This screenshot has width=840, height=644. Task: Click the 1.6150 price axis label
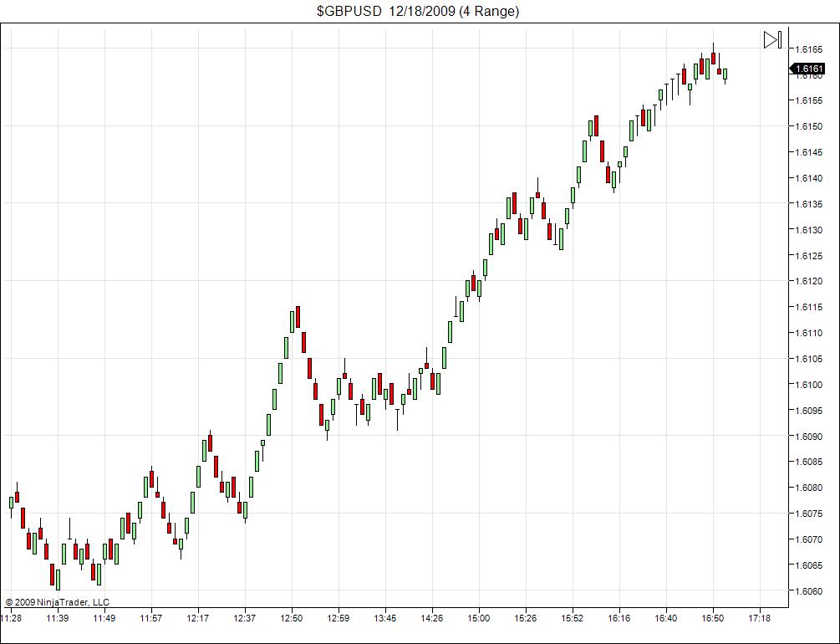tap(808, 126)
